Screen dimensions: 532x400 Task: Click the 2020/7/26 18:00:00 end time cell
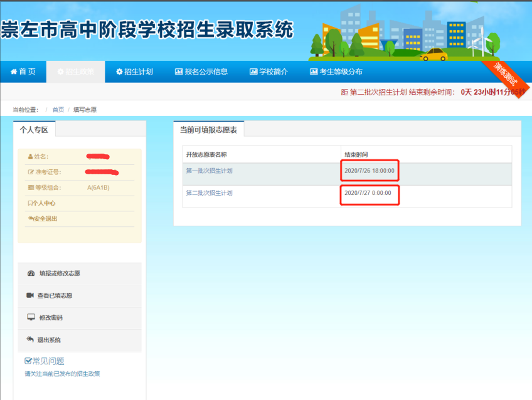pos(370,171)
